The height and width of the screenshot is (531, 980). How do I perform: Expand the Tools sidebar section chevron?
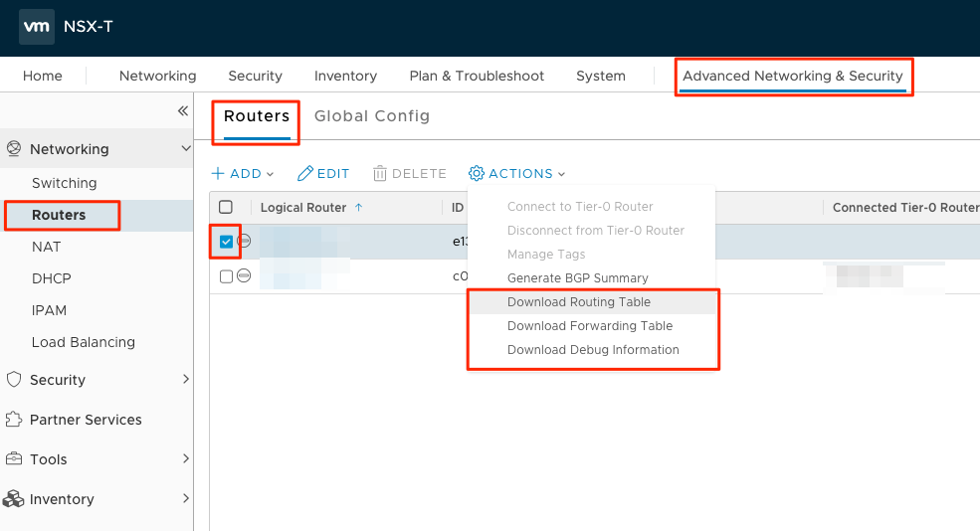(x=186, y=458)
